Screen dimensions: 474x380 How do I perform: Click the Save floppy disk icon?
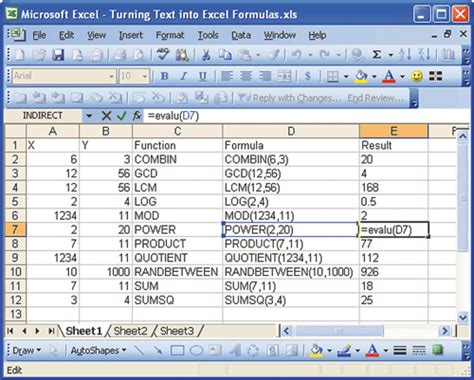click(58, 55)
